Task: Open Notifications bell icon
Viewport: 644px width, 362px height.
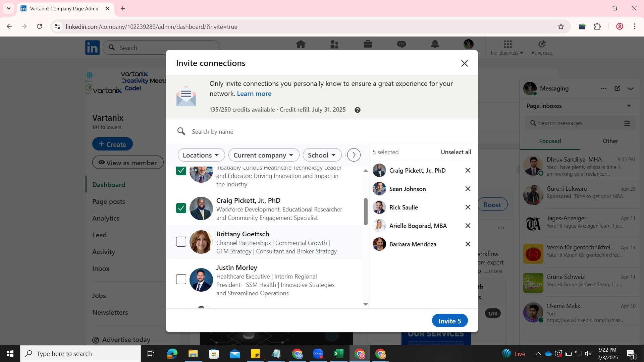Action: [435, 44]
